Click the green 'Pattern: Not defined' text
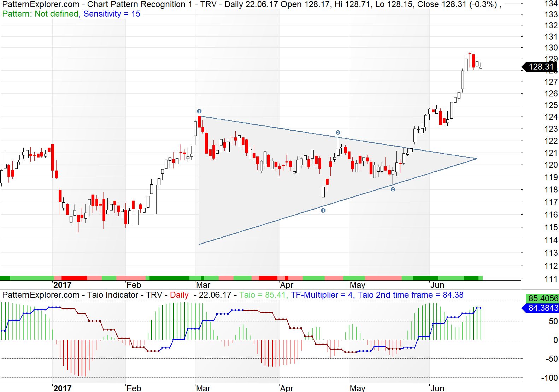Viewport: 559px width, 392px height. (x=40, y=14)
